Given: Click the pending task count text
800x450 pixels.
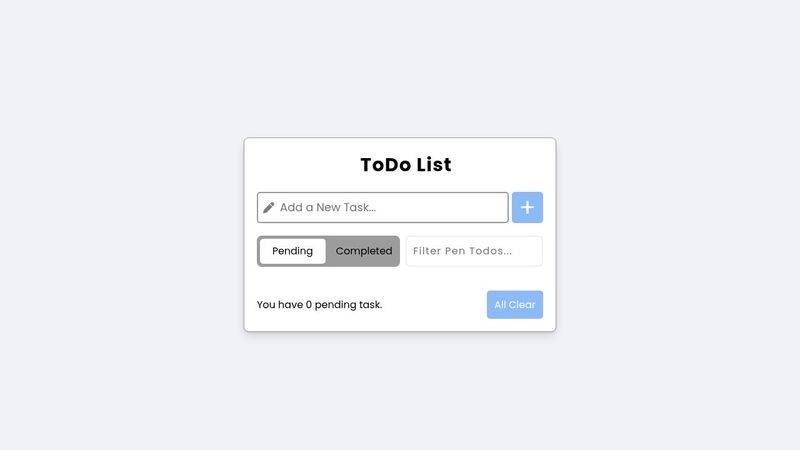Looking at the screenshot, I should tap(319, 305).
